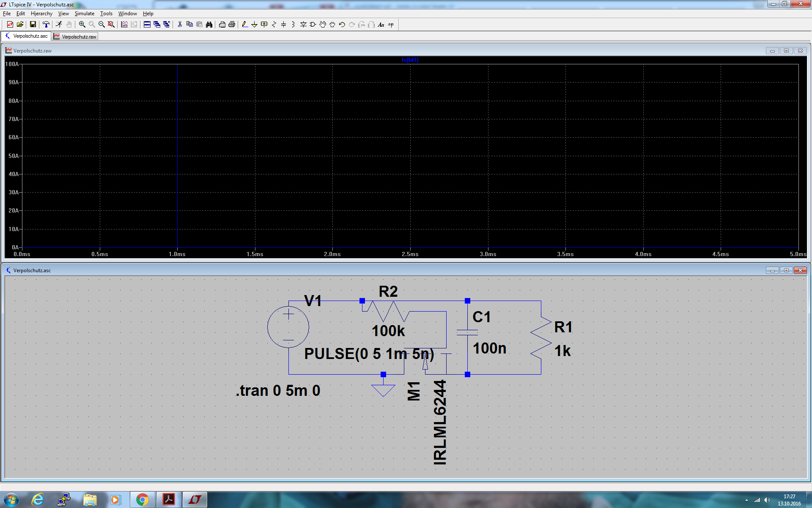Click the M1 transistor label
This screenshot has width=812, height=508.
414,391
